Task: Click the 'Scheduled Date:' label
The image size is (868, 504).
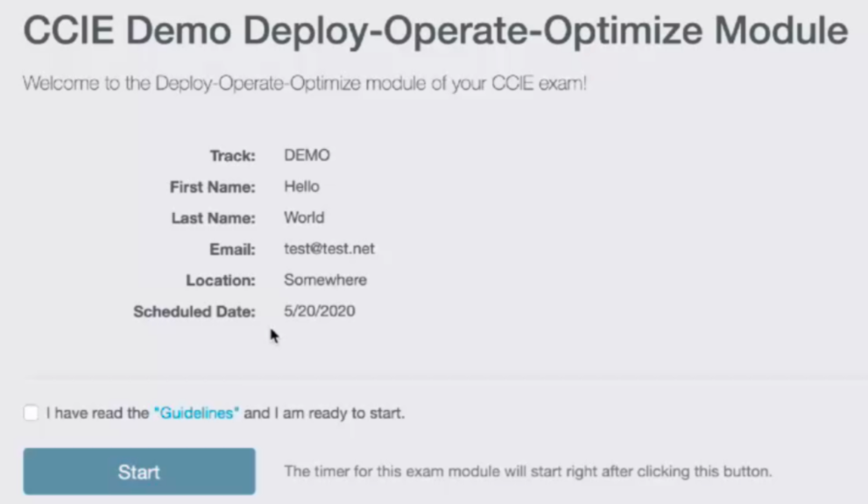Action: (x=194, y=312)
